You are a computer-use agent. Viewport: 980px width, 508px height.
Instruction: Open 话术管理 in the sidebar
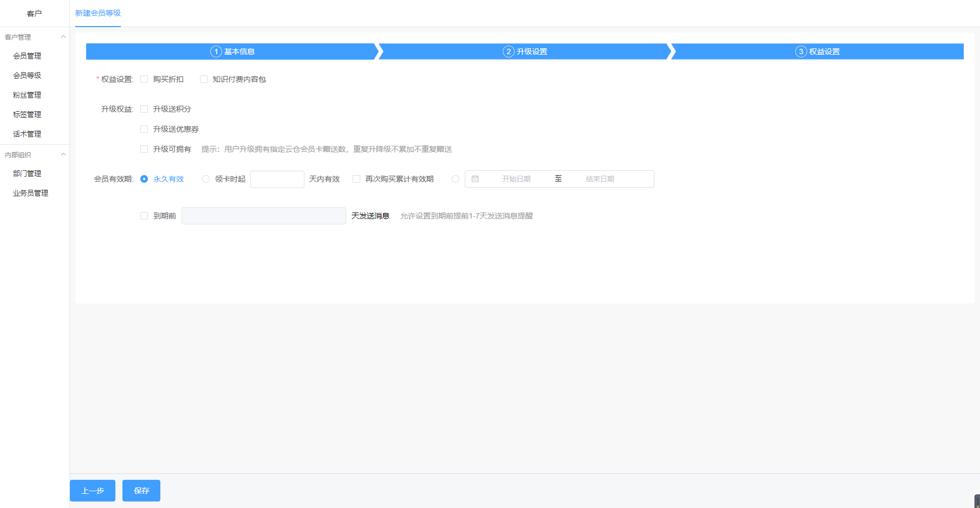pyautogui.click(x=27, y=134)
